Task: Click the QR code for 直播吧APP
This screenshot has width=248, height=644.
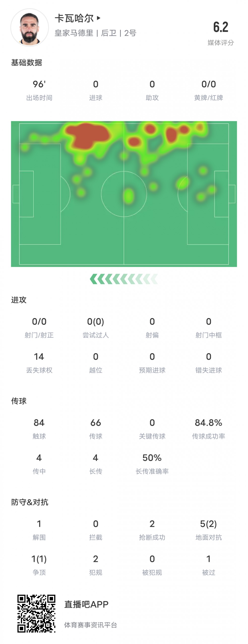Action: (36, 613)
